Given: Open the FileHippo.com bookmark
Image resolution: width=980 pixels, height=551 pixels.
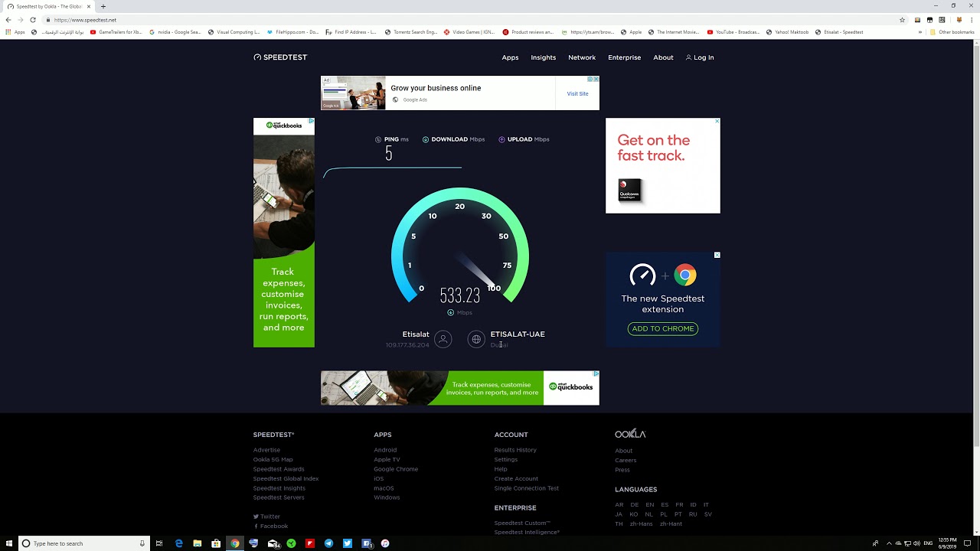Looking at the screenshot, I should 292,32.
